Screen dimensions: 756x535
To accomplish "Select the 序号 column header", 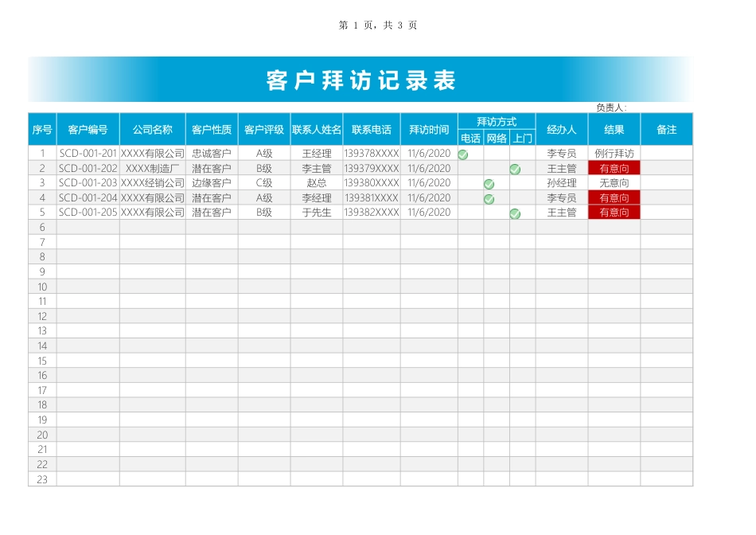I will pyautogui.click(x=41, y=128).
